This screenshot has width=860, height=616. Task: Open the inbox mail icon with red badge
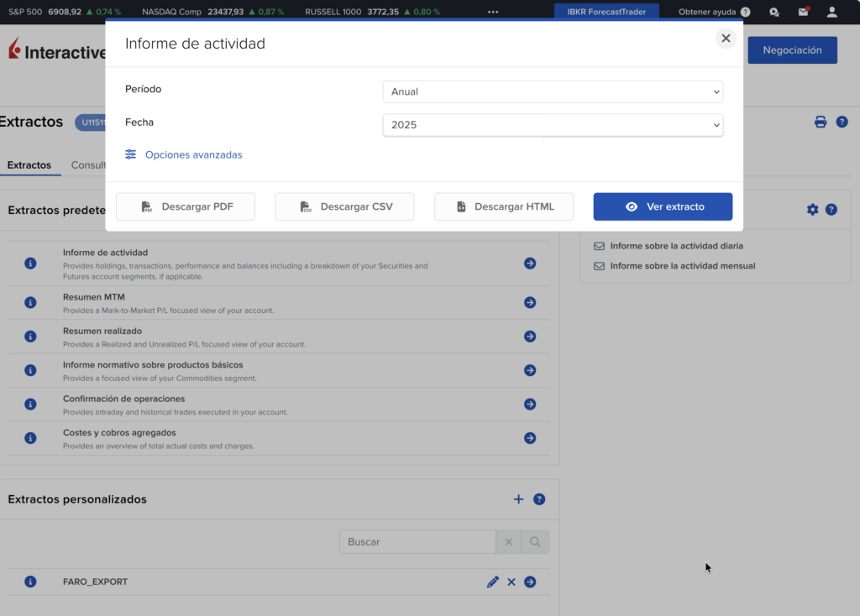(802, 12)
